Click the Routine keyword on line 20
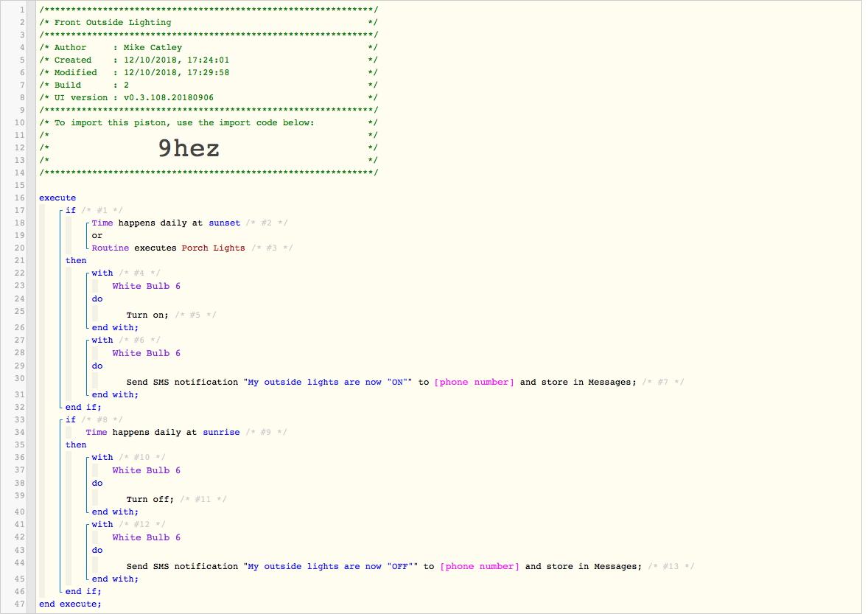Image resolution: width=868 pixels, height=614 pixels. pos(111,248)
